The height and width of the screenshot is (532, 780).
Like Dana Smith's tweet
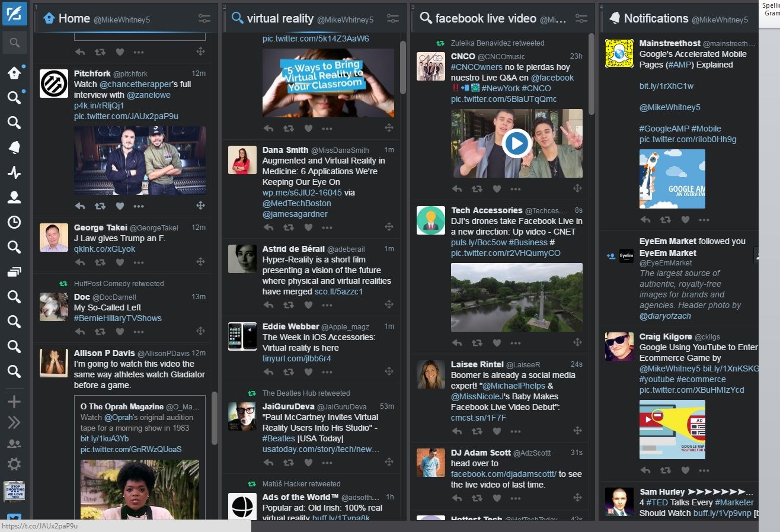click(308, 227)
